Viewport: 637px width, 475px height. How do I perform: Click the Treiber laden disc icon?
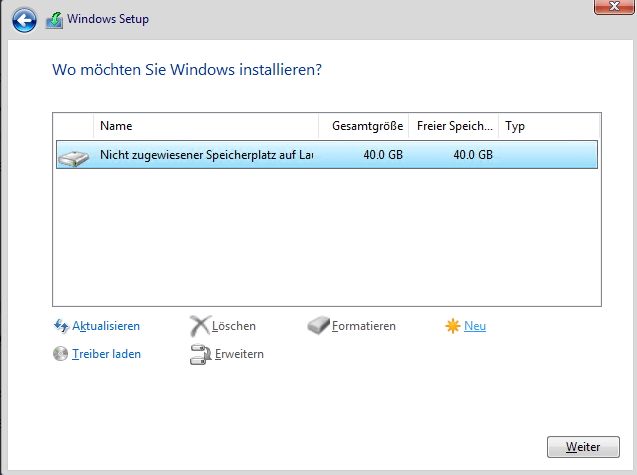60,354
